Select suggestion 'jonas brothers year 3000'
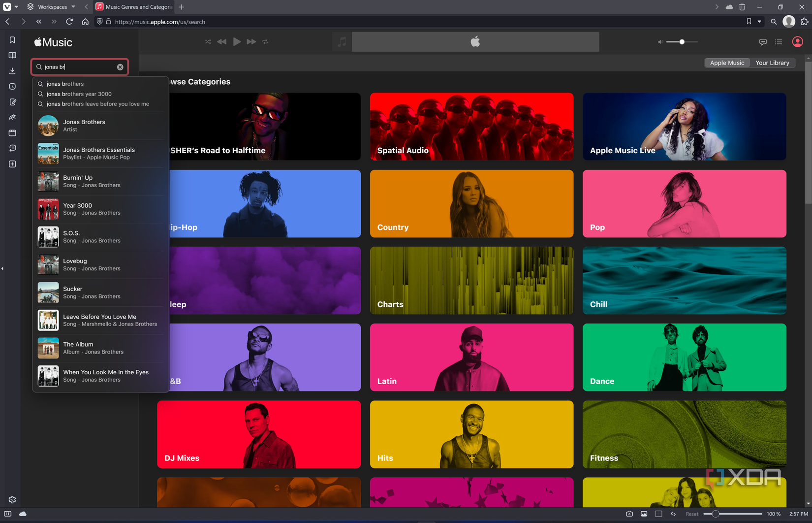This screenshot has height=523, width=812. [100, 94]
